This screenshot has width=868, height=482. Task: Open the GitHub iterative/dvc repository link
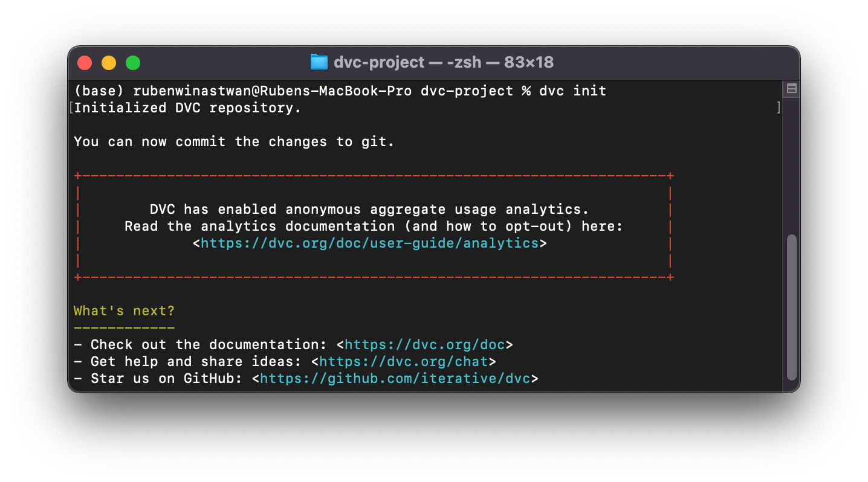[395, 379]
